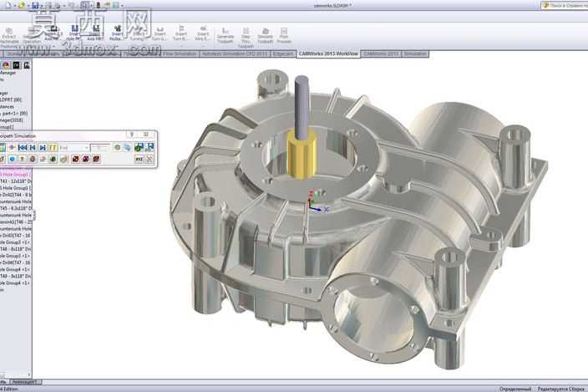Click Insert Wire EDM feature icon
Image resolution: width=588 pixels, height=392 pixels.
coord(202,33)
